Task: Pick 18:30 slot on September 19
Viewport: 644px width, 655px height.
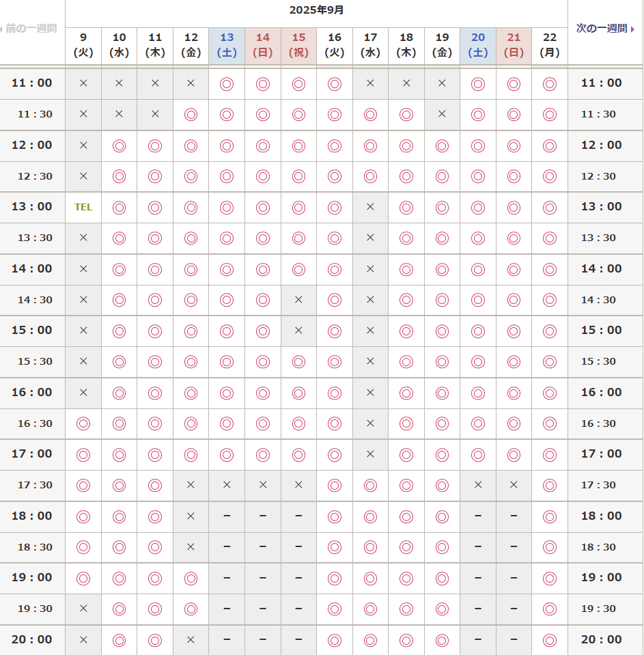Action: coord(442,547)
